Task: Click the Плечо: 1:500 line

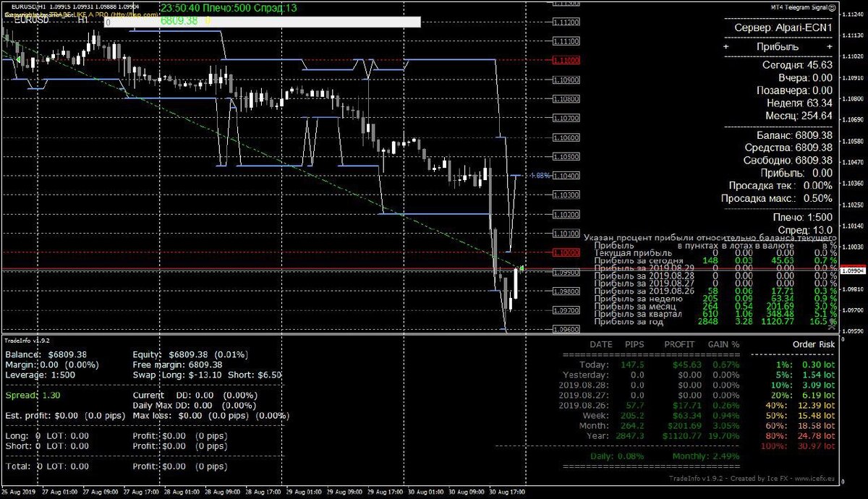Action: click(804, 217)
